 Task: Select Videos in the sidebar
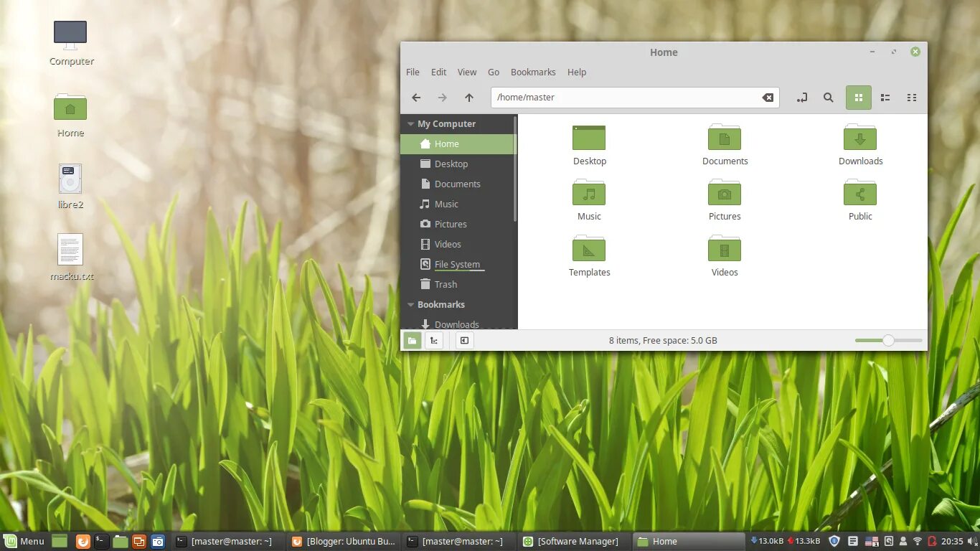458,245
